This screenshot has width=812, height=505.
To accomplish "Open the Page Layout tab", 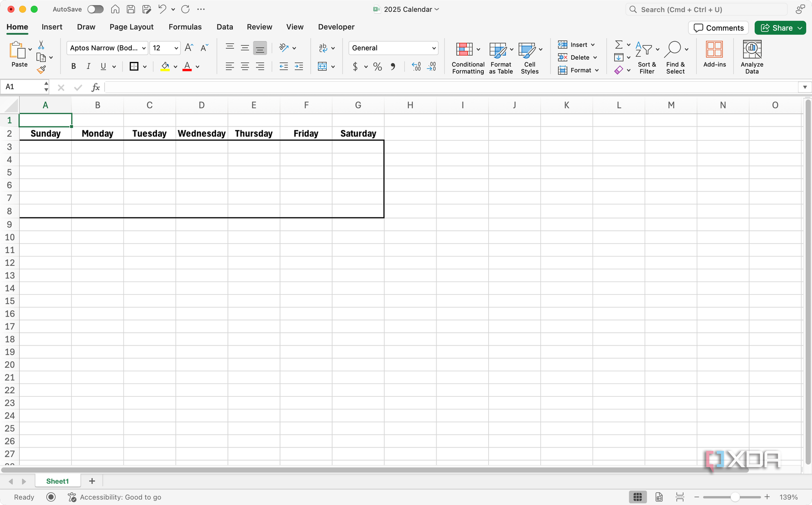I will click(x=131, y=27).
